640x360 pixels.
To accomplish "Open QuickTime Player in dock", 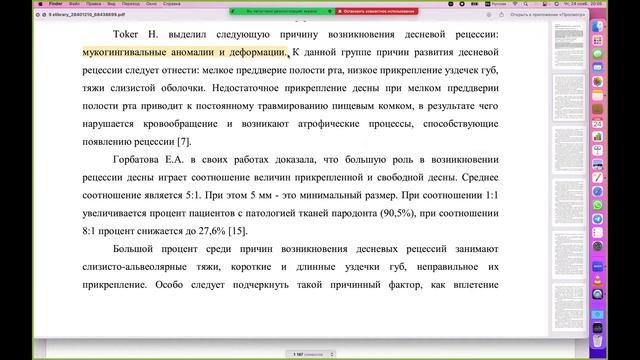I will point(597,294).
